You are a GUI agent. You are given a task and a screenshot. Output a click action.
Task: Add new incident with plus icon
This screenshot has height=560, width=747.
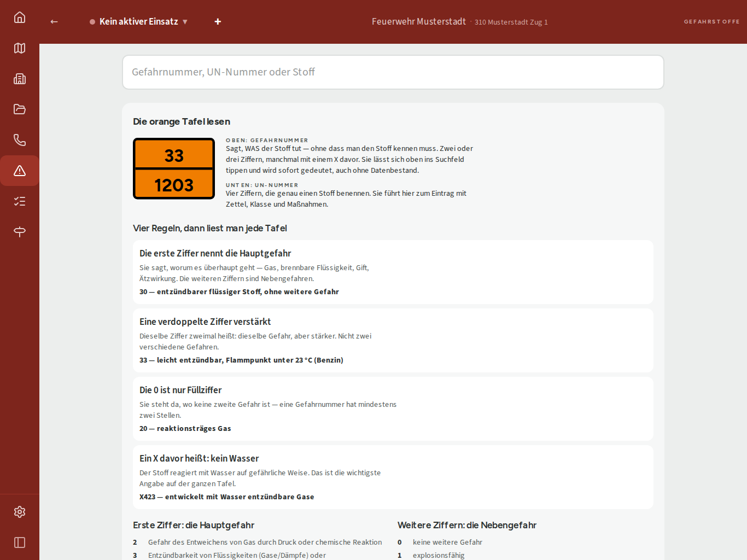point(218,21)
